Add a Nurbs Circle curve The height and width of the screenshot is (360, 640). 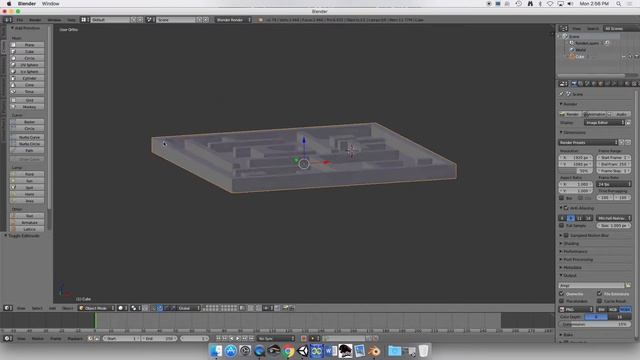coord(27,144)
